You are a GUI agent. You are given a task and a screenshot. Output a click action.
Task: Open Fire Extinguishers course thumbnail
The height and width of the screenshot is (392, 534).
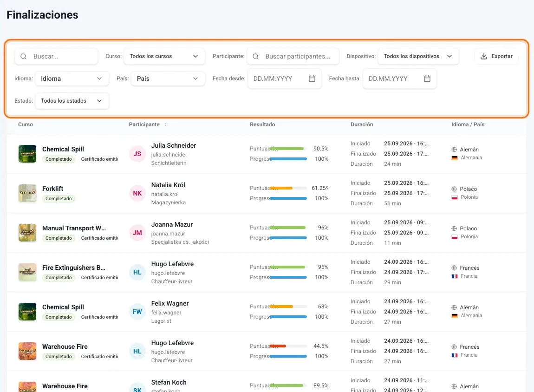27,273
